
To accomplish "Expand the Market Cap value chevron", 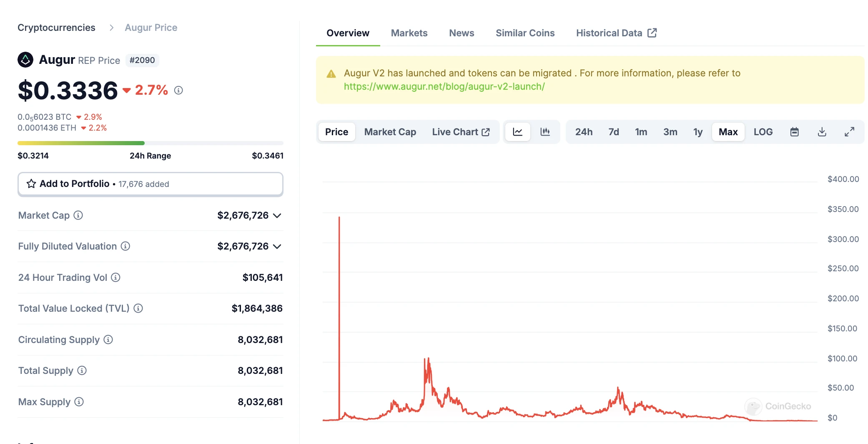I will coord(277,216).
